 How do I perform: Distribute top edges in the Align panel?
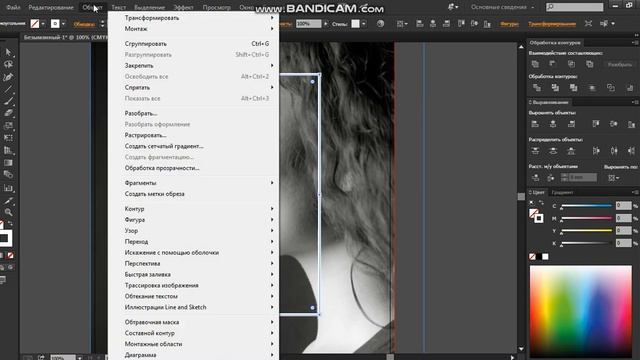(535, 151)
